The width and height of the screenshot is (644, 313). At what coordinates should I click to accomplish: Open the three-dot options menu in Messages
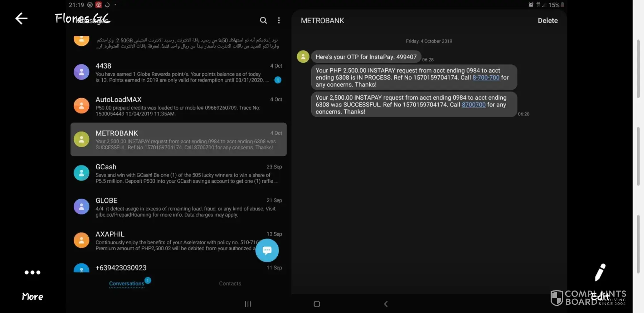pyautogui.click(x=279, y=20)
